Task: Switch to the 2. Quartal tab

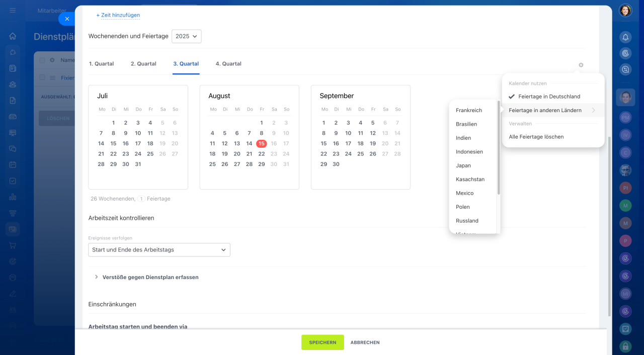Action: click(143, 64)
